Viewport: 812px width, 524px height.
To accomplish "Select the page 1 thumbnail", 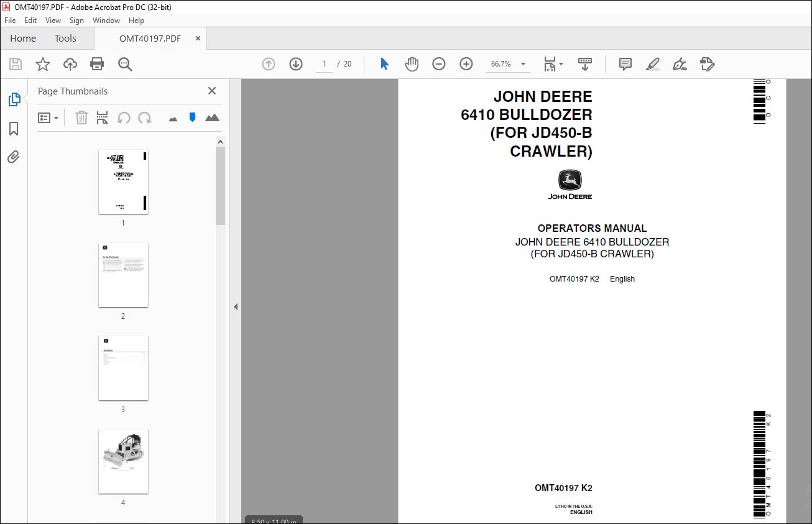I will click(123, 182).
